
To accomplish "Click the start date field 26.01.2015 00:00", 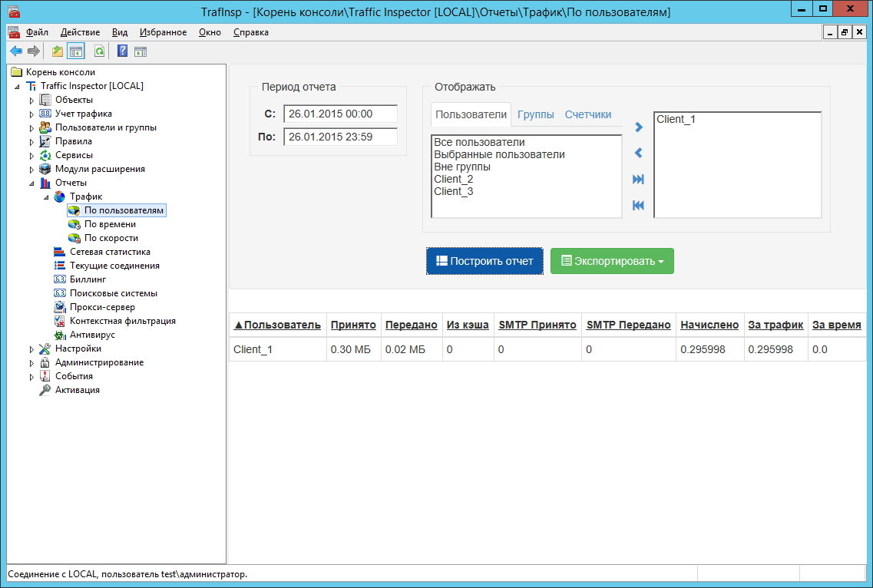I will click(x=340, y=114).
